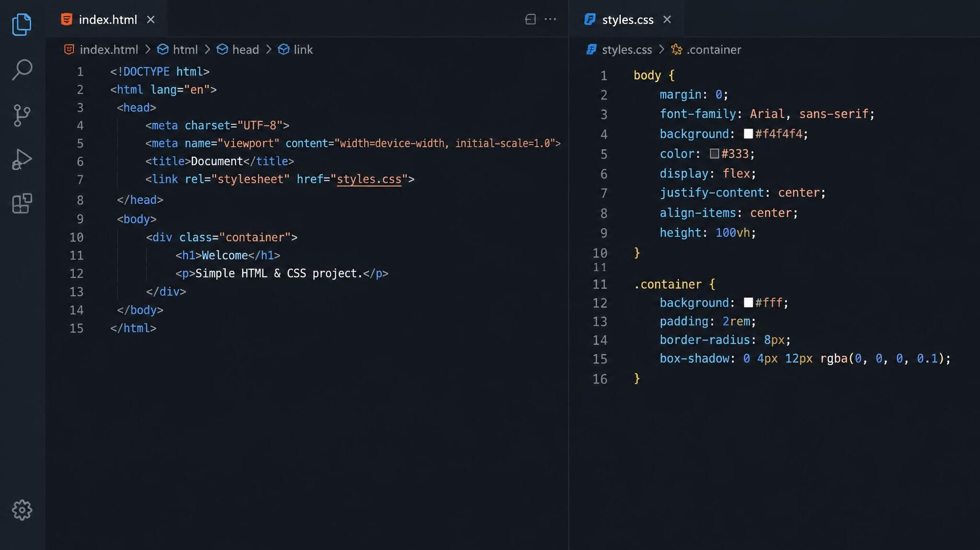Click the closing </body> tag
The height and width of the screenshot is (550, 980).
[x=140, y=310]
